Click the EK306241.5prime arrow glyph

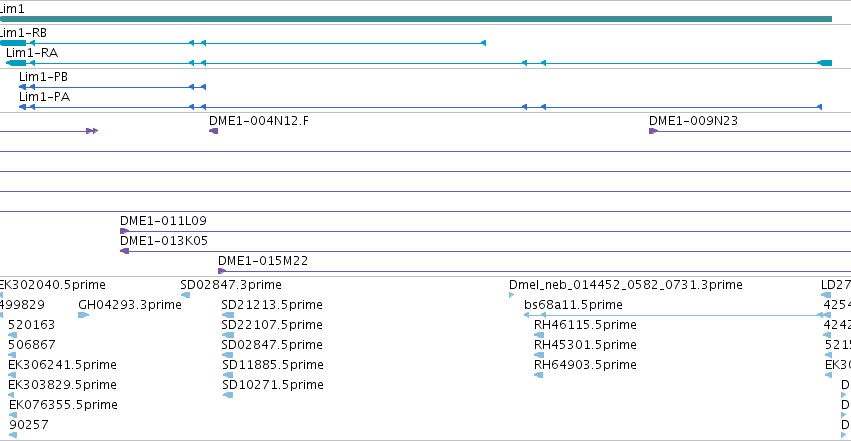click(12, 375)
